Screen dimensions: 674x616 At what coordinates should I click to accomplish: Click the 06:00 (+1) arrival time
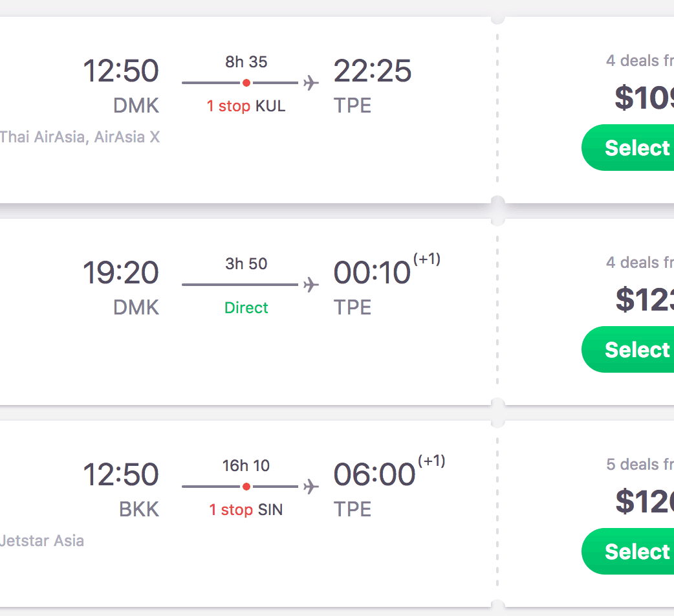(x=374, y=474)
